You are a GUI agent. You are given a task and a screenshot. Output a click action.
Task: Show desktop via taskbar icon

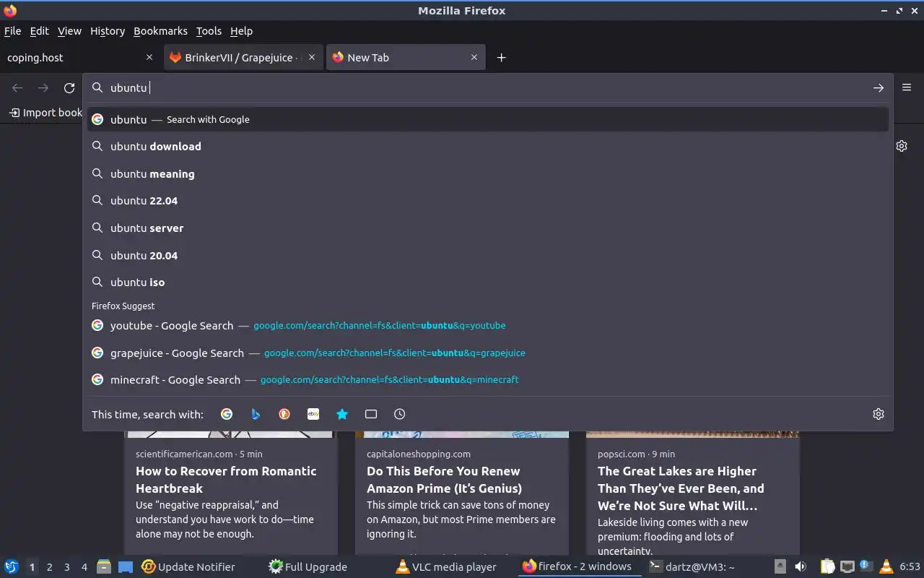pos(125,566)
